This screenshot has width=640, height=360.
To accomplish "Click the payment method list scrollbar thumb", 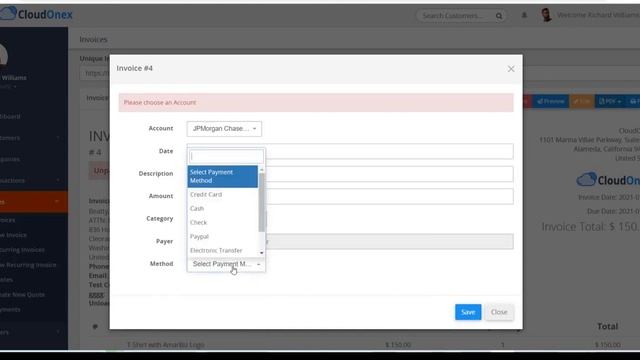I will pyautogui.click(x=262, y=202).
